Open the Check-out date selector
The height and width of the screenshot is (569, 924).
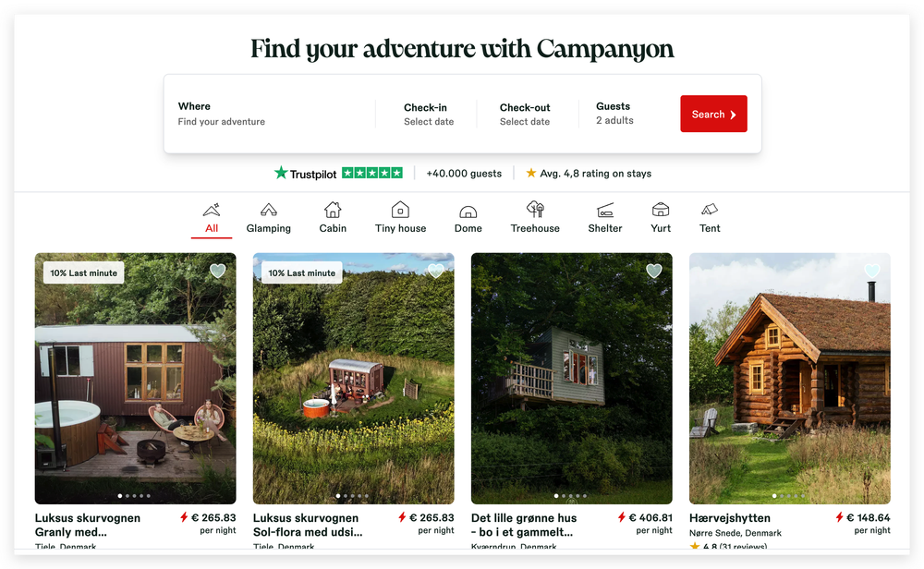(525, 115)
